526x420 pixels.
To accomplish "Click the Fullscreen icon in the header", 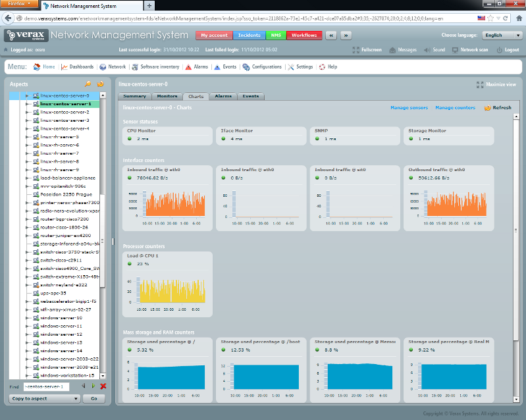I will 356,50.
